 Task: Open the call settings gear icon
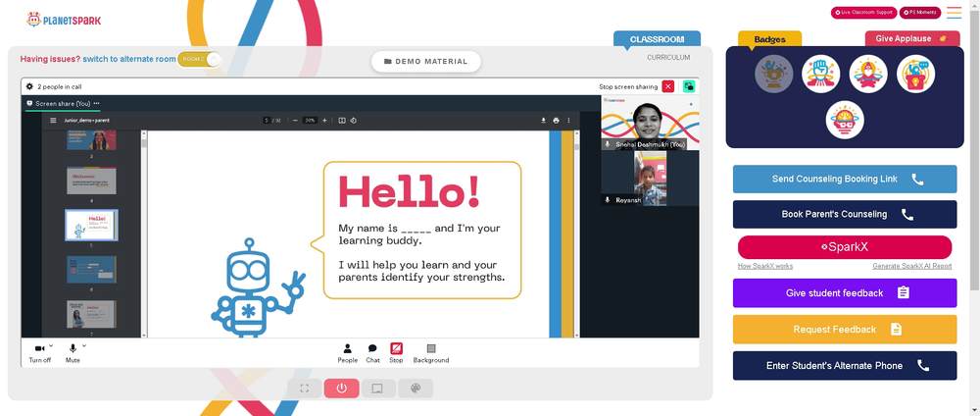29,87
